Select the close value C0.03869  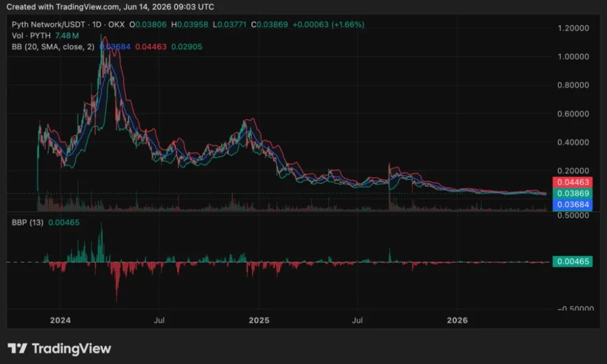coord(270,24)
